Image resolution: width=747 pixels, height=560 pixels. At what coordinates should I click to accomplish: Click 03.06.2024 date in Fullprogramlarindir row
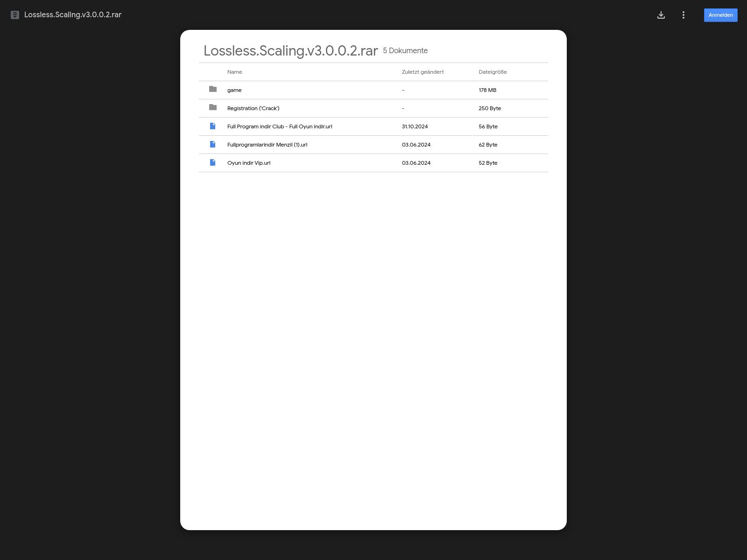(416, 145)
